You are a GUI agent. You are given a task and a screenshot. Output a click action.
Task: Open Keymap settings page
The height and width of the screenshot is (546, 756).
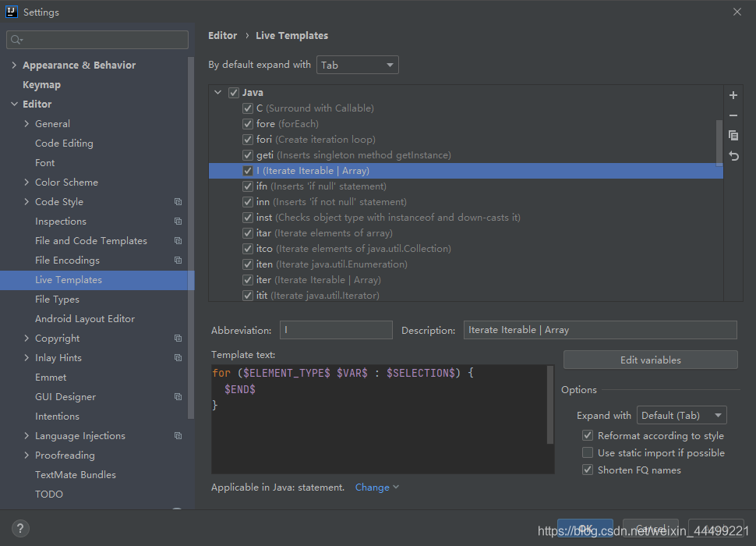click(41, 85)
